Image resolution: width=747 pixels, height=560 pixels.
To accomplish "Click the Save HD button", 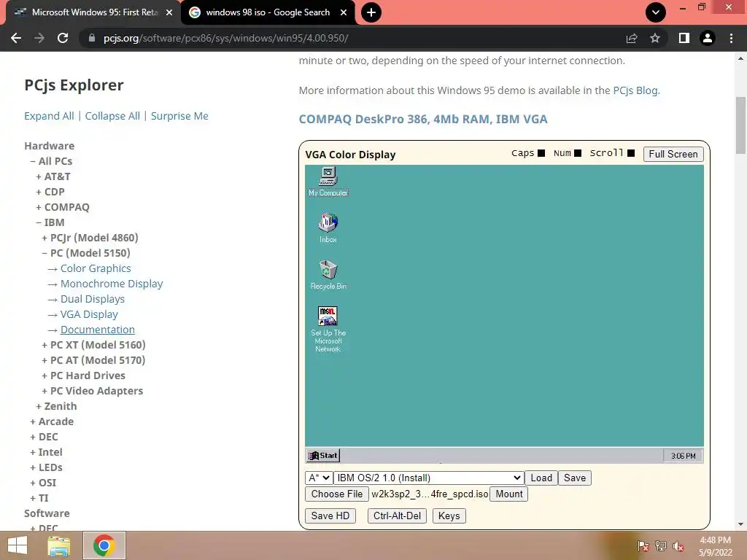I will (x=330, y=516).
